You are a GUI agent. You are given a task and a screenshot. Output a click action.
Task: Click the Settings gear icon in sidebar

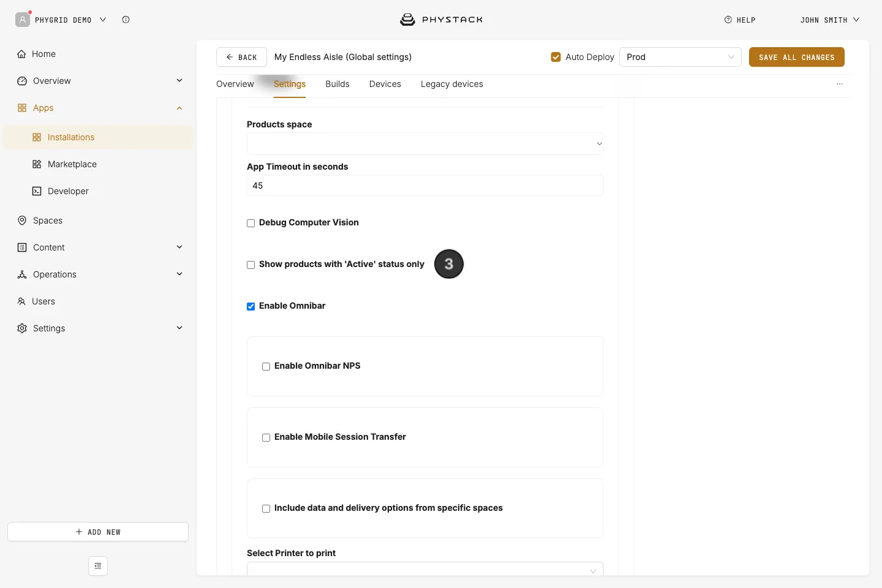pyautogui.click(x=22, y=328)
